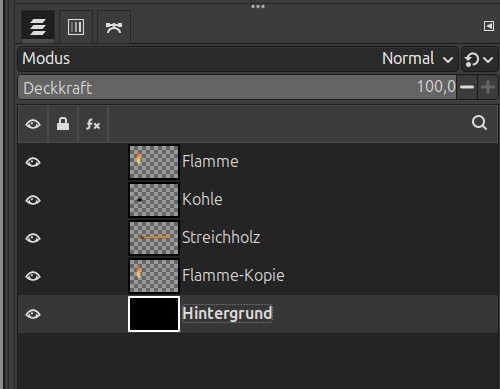This screenshot has height=389, width=500.
Task: Hide the Streichholz layer
Action: 33,238
